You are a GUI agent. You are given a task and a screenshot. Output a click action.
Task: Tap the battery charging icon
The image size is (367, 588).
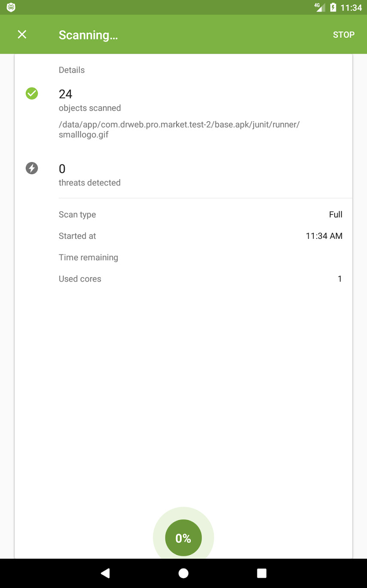pos(333,7)
